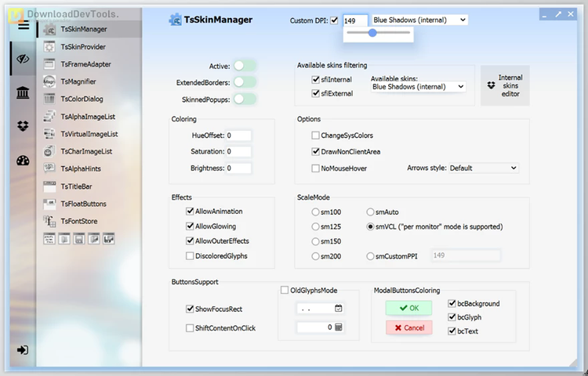Click the TsAlphaHints icon
Viewport: 588px width, 376px height.
[49, 168]
